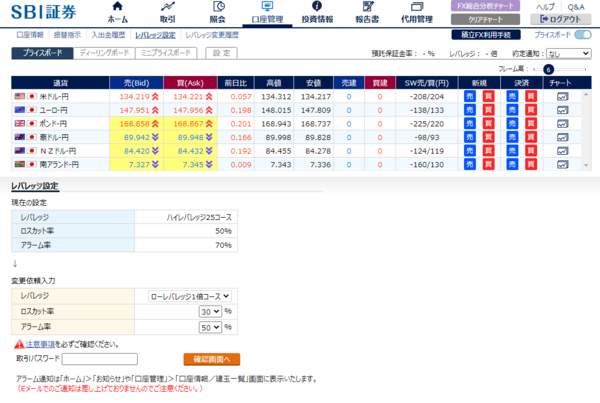Open chart for 南アランド-円 row
Image resolution: width=600 pixels, height=403 pixels.
click(x=562, y=165)
